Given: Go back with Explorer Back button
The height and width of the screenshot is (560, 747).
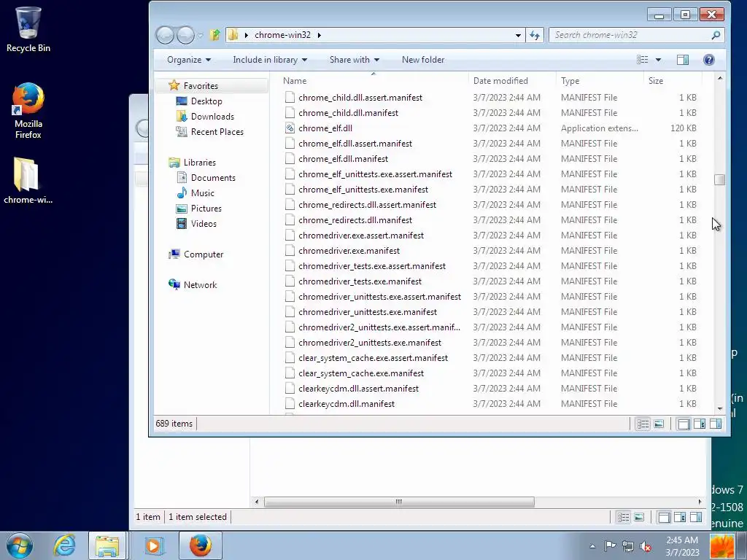Looking at the screenshot, I should 165,35.
